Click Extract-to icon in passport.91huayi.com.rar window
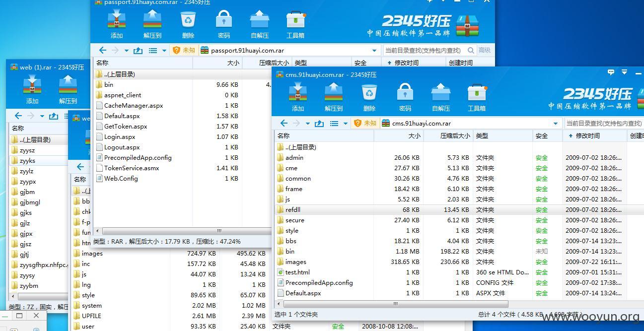Viewport: 644px width, 331px height. 152,20
